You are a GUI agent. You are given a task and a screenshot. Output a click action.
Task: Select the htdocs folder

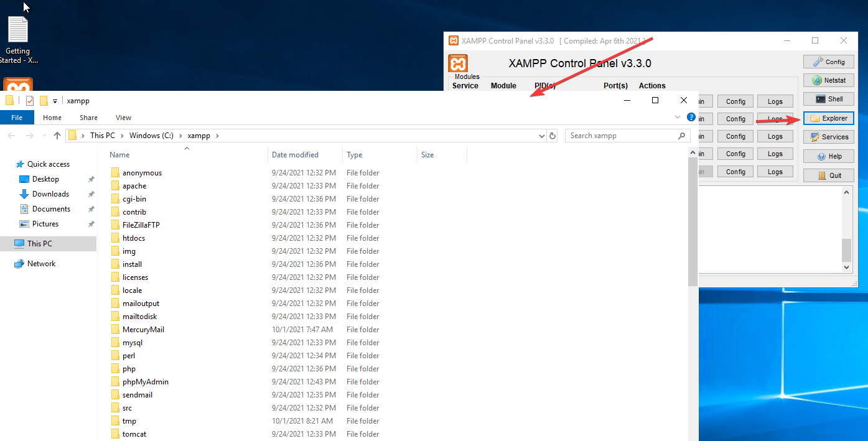pos(134,238)
